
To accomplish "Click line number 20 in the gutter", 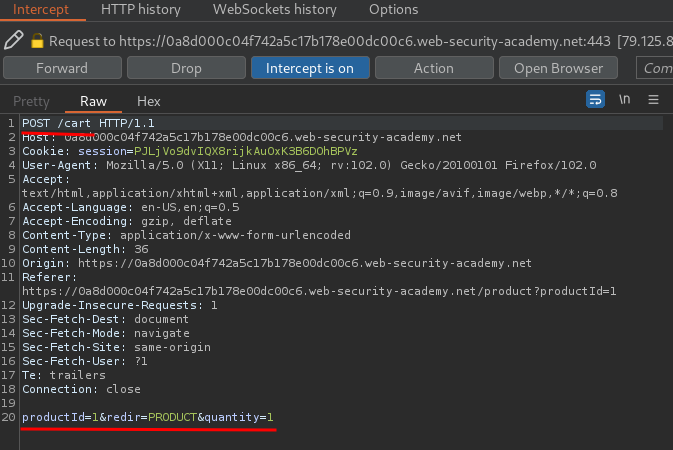I will pos(8,417).
